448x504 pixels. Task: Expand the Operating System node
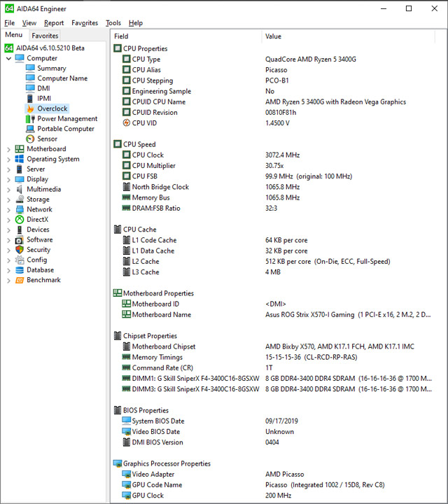[x=8, y=159]
